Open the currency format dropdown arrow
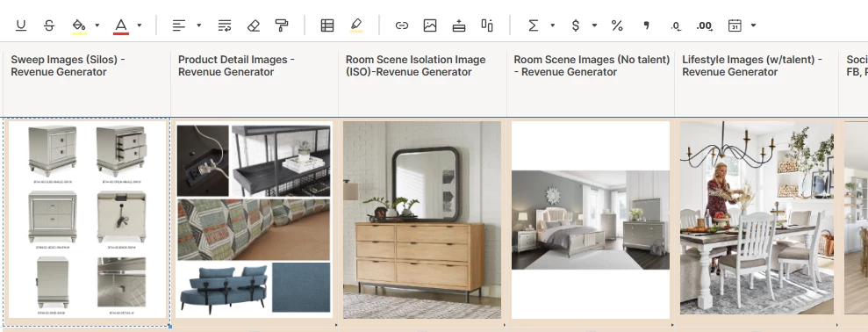The image size is (868, 332). point(594,25)
